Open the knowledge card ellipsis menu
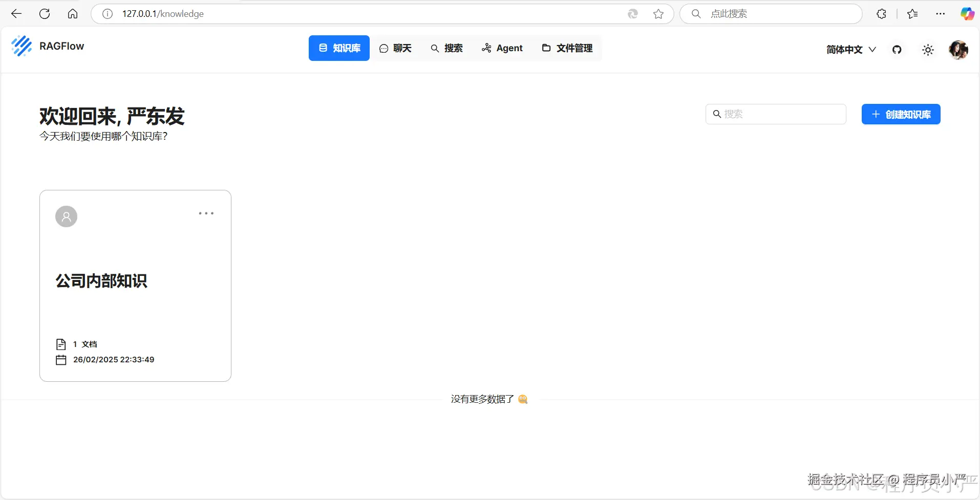Viewport: 980px width, 500px height. coord(206,213)
